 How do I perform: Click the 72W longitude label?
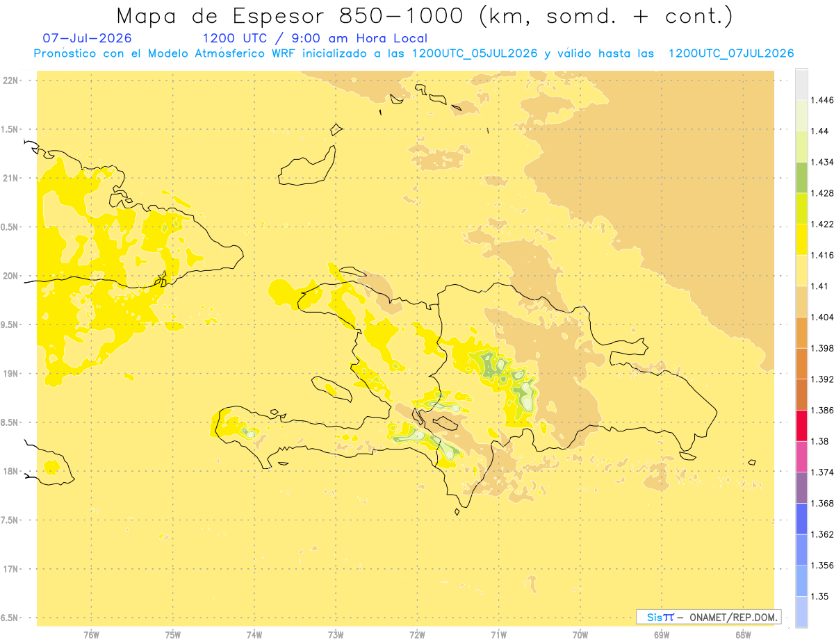pyautogui.click(x=417, y=635)
